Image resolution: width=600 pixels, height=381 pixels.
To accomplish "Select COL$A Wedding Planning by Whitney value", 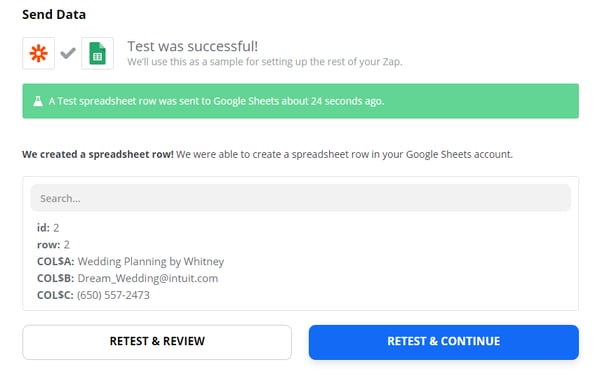I will [151, 261].
